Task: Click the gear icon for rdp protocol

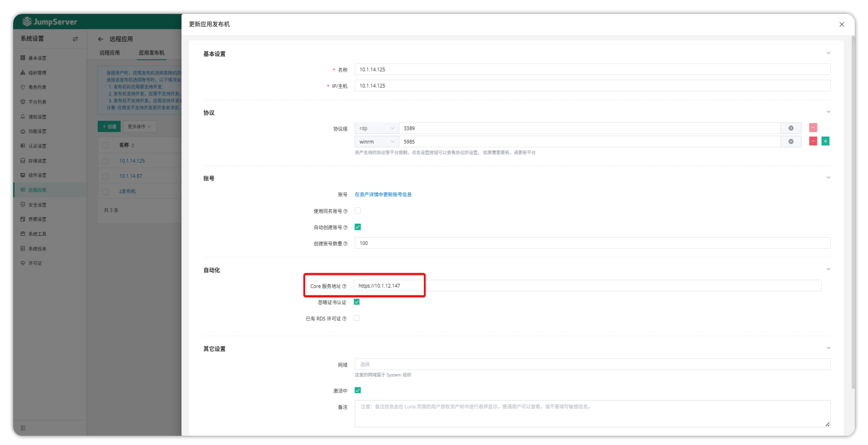Action: pyautogui.click(x=791, y=128)
